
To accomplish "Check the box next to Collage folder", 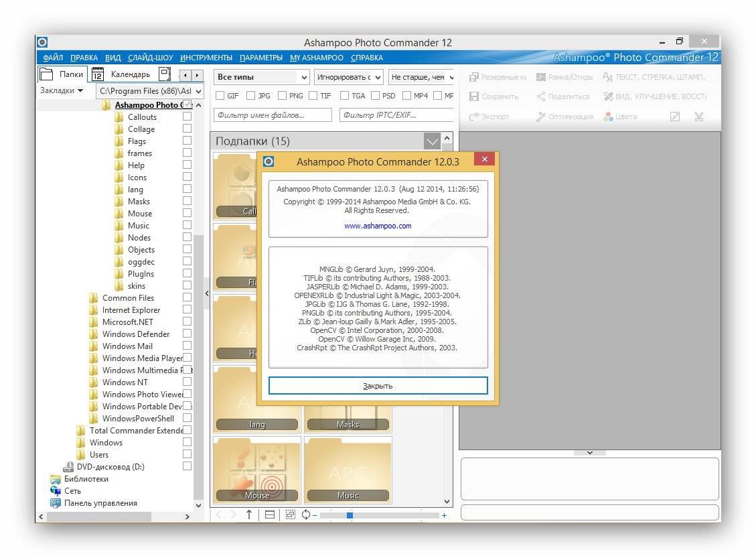I will [x=187, y=129].
